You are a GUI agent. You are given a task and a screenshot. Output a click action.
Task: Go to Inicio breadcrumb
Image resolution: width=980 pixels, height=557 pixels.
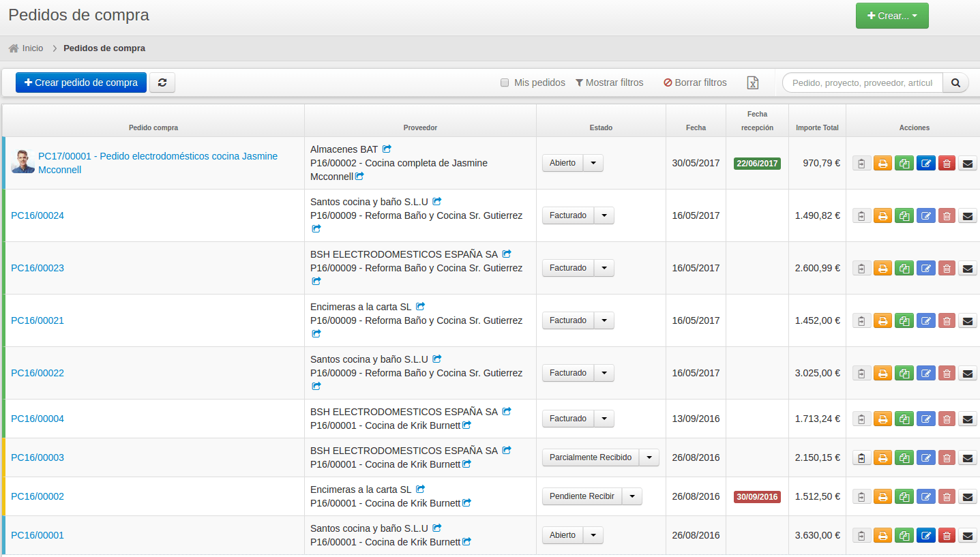pos(26,48)
